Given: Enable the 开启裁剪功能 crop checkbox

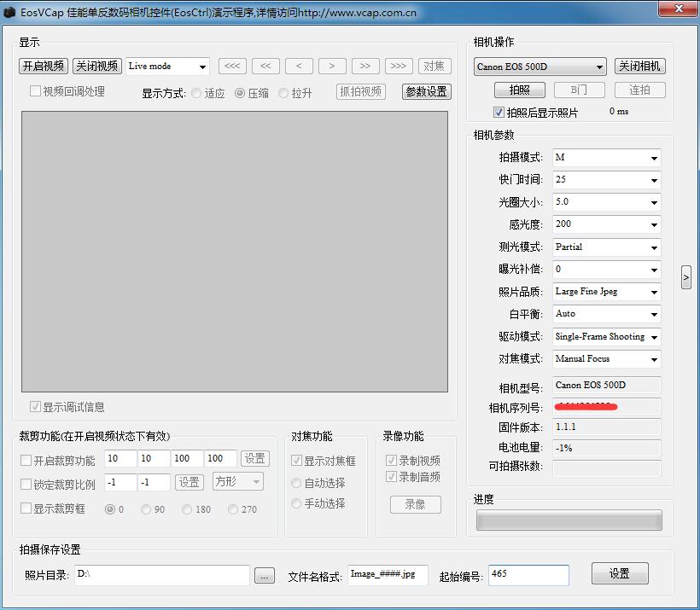Looking at the screenshot, I should coord(26,458).
